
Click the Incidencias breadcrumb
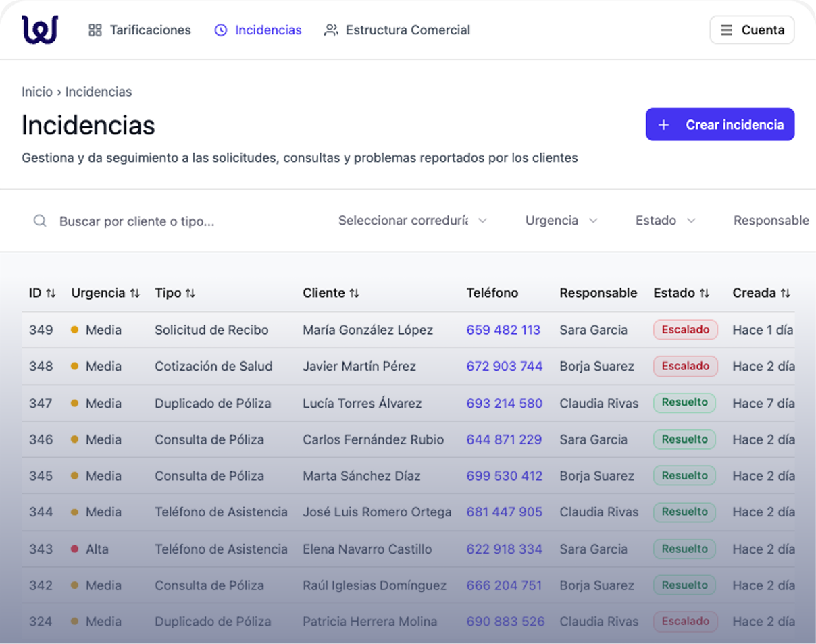click(x=99, y=92)
